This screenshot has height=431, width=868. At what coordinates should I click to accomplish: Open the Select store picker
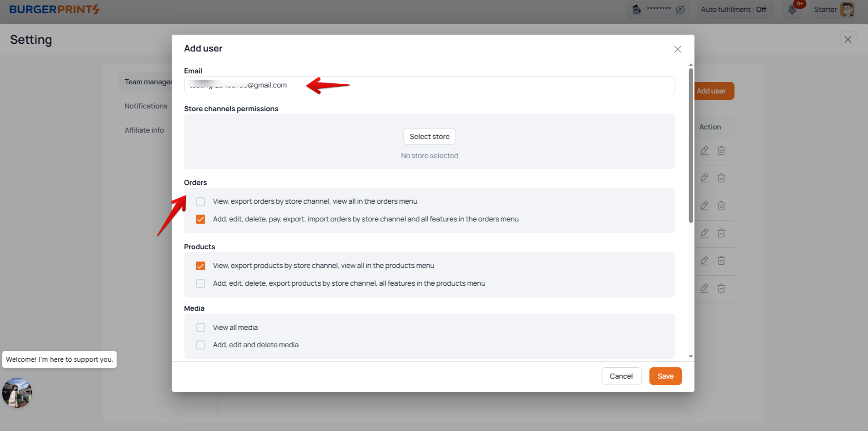(429, 137)
